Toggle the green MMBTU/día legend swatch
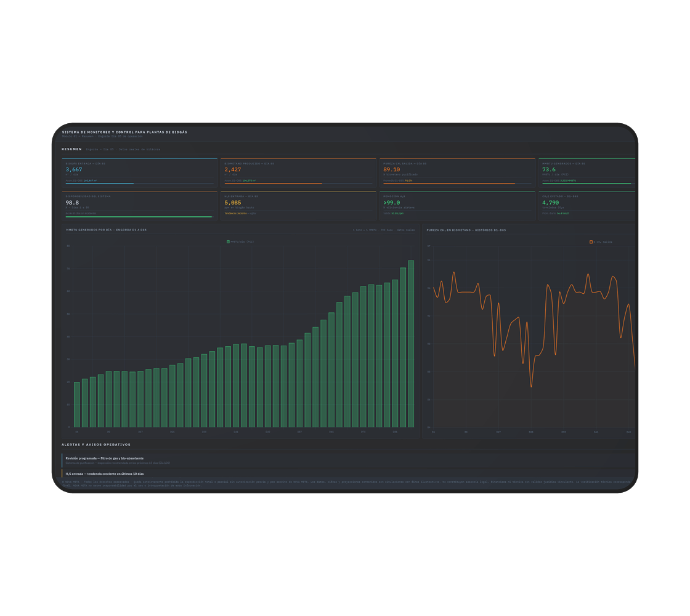The width and height of the screenshot is (690, 616). [228, 242]
